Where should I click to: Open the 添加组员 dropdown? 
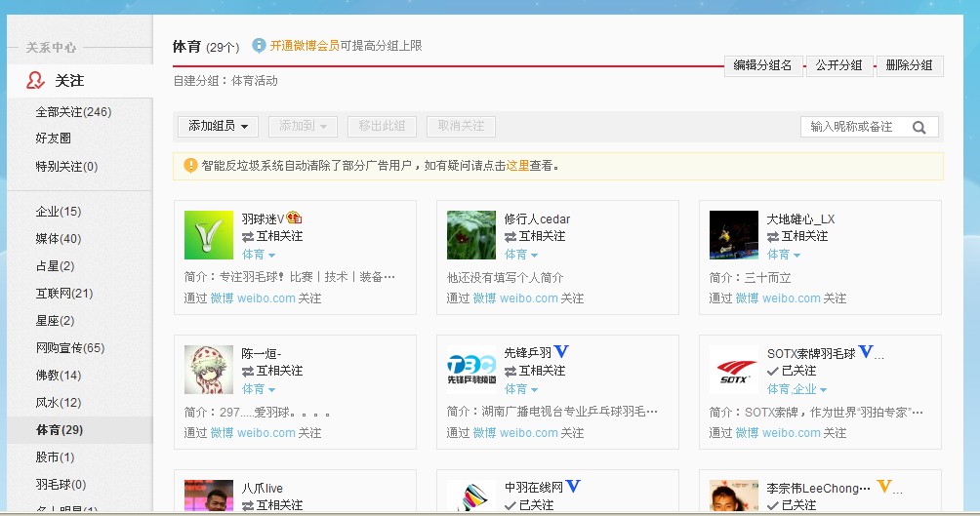point(218,126)
